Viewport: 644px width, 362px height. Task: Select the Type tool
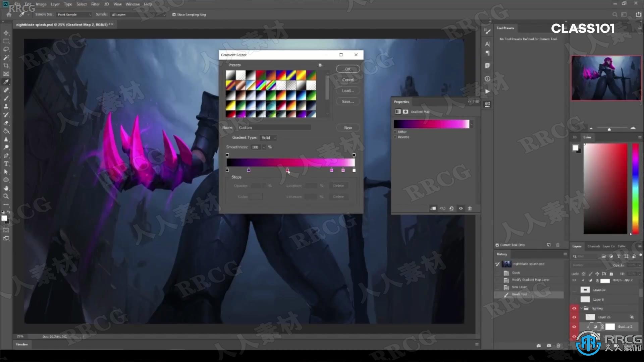click(6, 164)
